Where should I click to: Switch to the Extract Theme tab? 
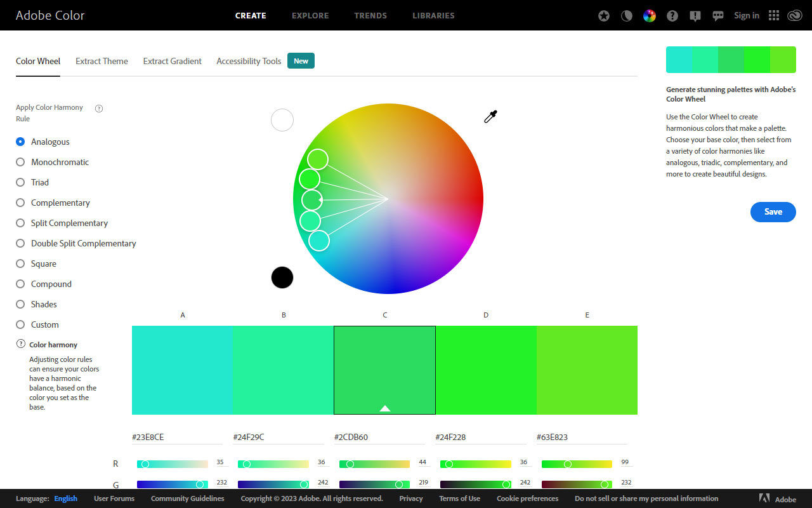pos(101,61)
